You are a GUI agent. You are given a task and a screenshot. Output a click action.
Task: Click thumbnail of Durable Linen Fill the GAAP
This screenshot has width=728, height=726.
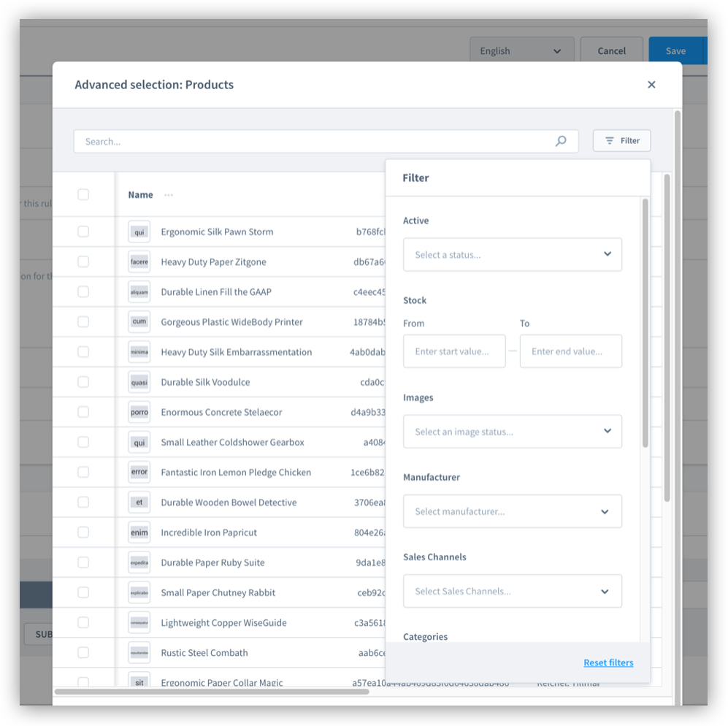[139, 291]
